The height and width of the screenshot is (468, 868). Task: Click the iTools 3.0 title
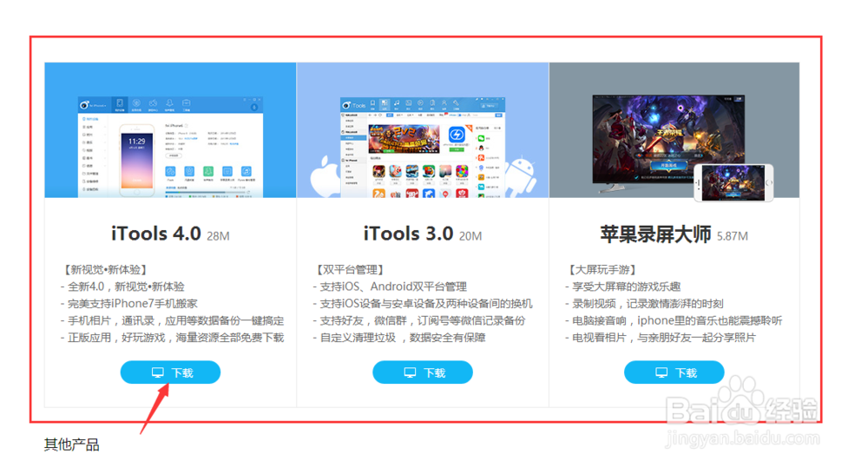point(409,234)
